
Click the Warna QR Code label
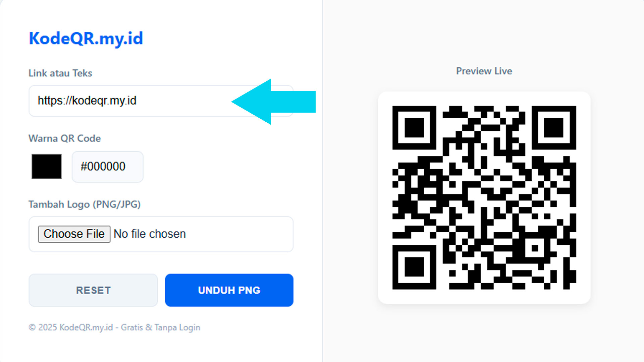(x=65, y=138)
